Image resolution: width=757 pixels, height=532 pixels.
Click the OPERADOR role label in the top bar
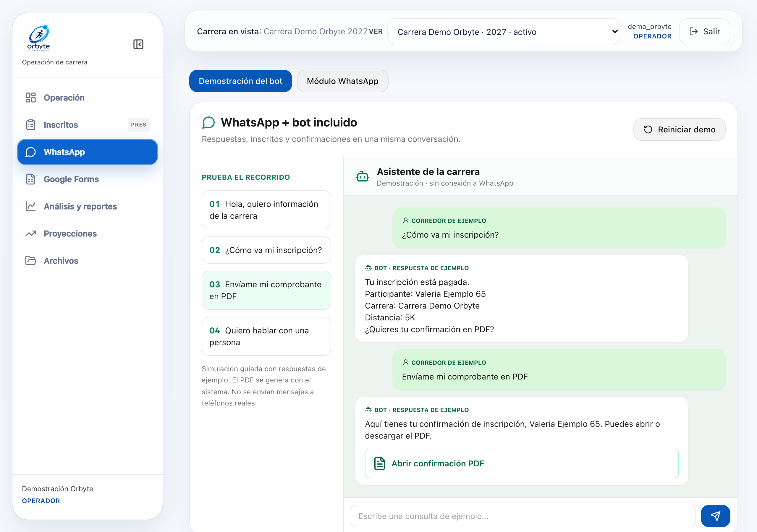[652, 36]
